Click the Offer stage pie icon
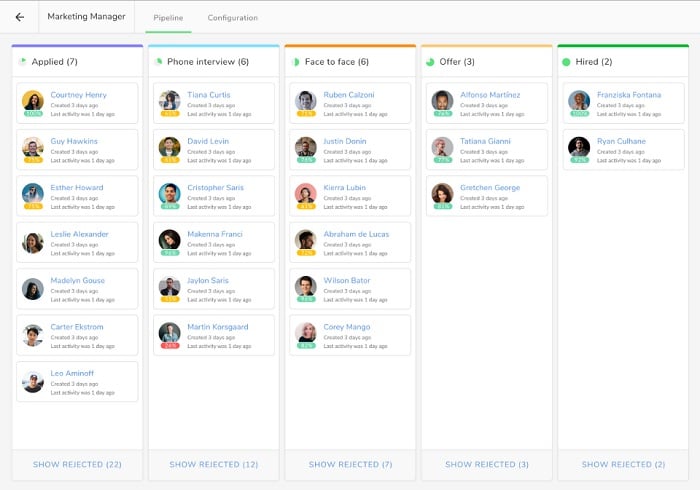This screenshot has height=490, width=700. coord(430,62)
